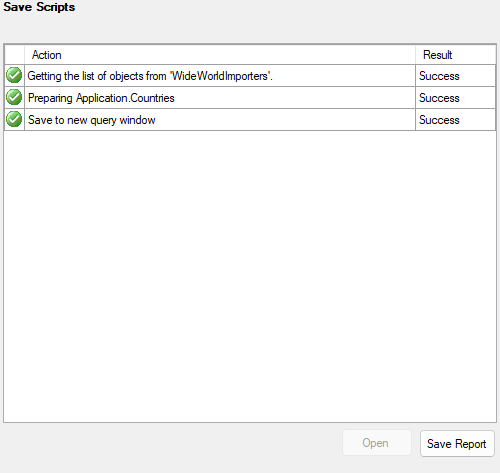Click the Success result for the query window row
500x473 pixels.
click(439, 120)
